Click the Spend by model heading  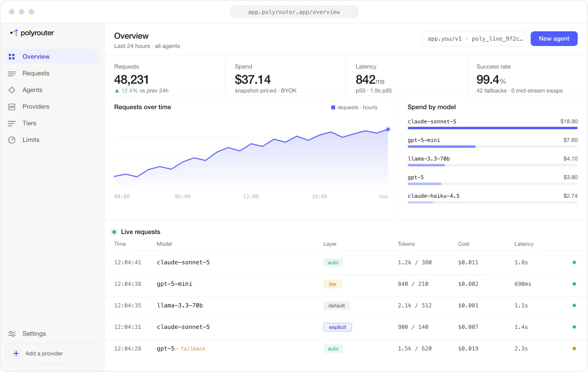coord(432,107)
